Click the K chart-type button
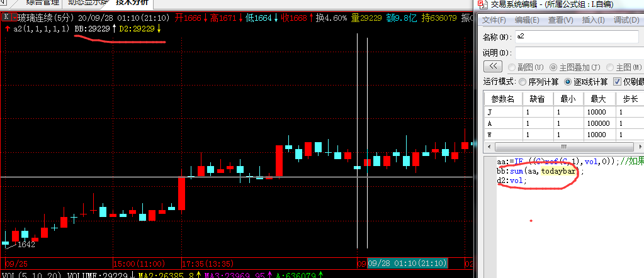The height and width of the screenshot is (278, 644). pos(6,18)
